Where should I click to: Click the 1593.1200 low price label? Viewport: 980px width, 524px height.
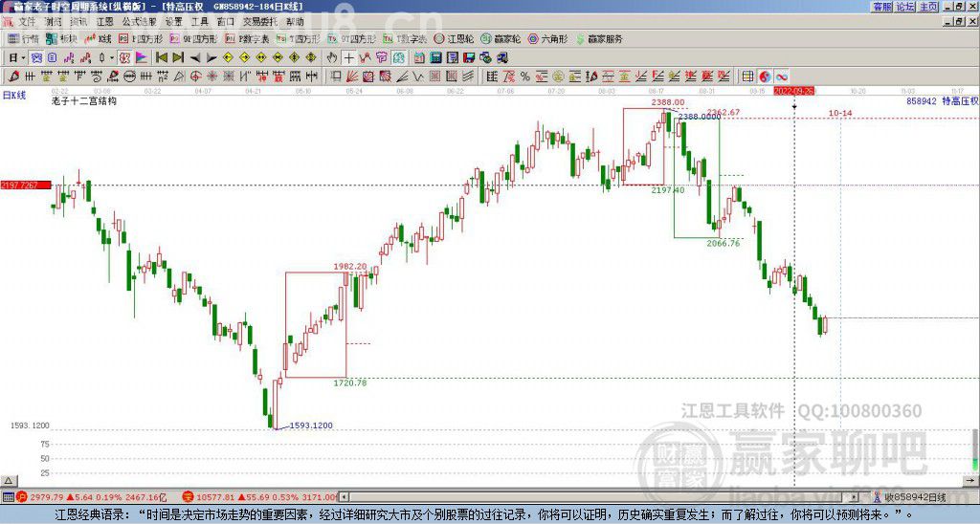point(311,426)
